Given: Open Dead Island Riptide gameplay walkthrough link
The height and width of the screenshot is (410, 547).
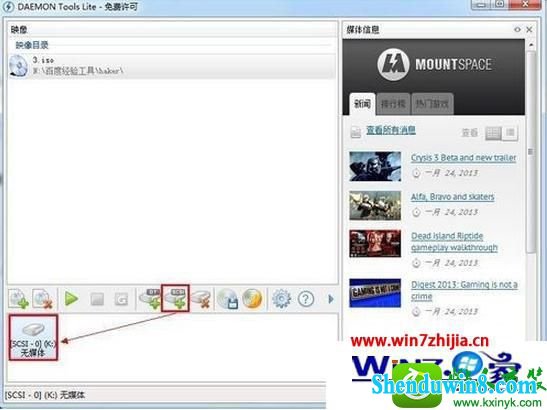Looking at the screenshot, I should click(x=454, y=241).
